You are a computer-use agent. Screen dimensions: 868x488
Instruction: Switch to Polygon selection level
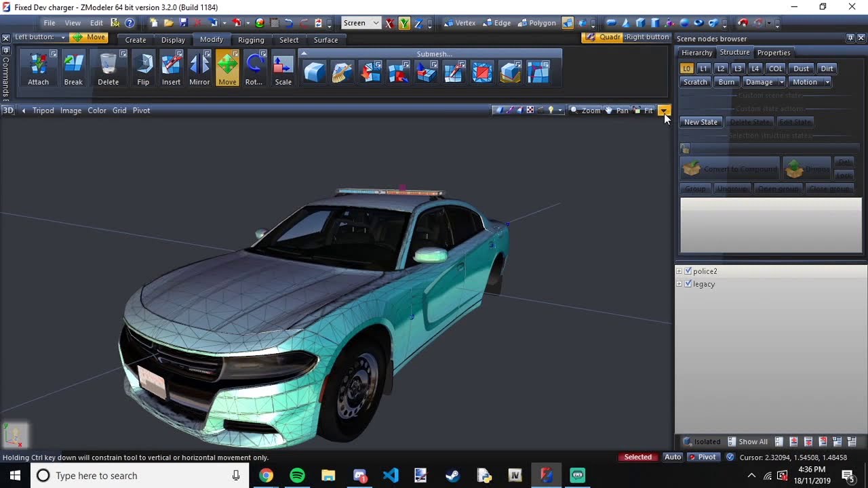(x=537, y=23)
